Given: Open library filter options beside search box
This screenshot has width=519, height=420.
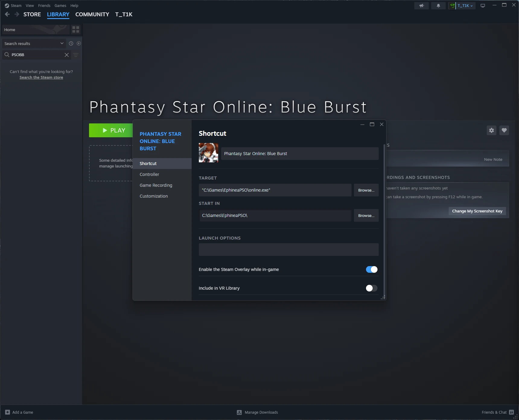Looking at the screenshot, I should (75, 55).
